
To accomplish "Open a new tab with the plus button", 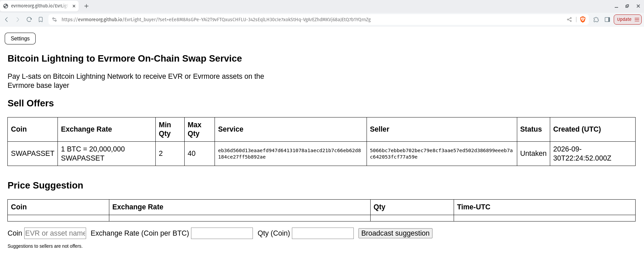I will pyautogui.click(x=86, y=6).
